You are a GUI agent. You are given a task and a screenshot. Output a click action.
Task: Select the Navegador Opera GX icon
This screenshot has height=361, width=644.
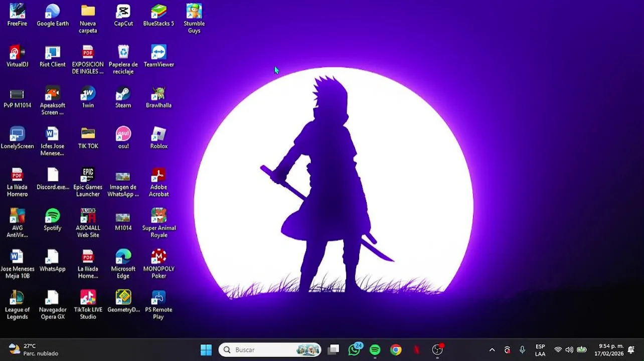coord(53,305)
